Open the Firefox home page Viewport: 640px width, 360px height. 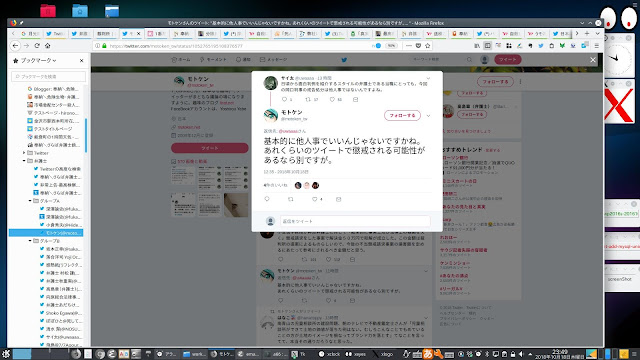[x=47, y=46]
